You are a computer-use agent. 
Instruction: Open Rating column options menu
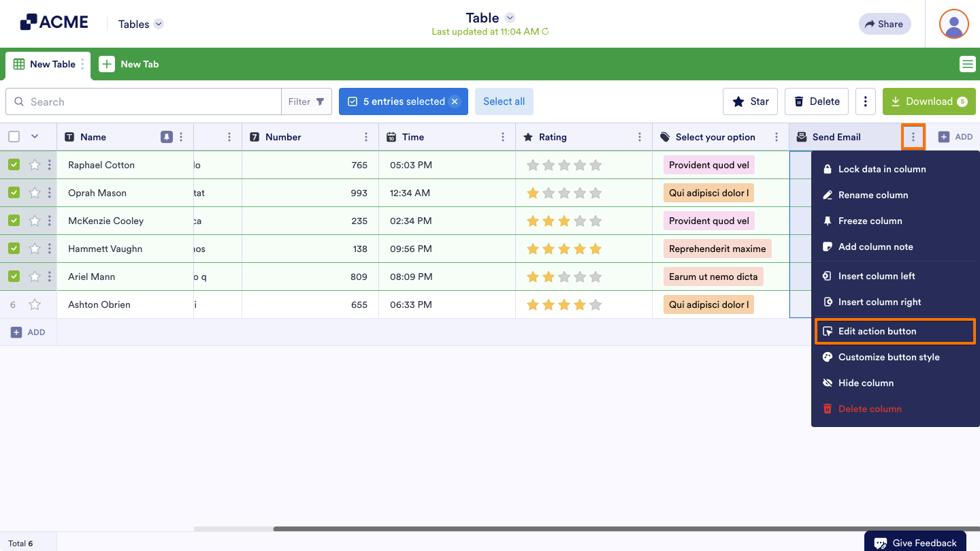click(x=640, y=137)
